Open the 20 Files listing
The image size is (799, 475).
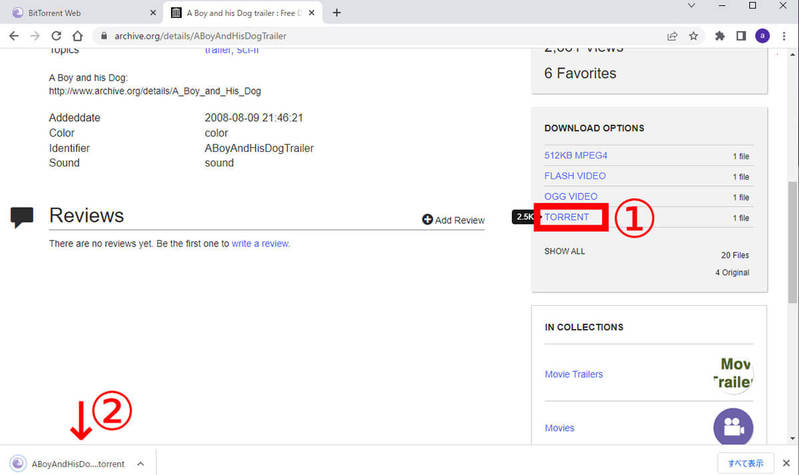tap(735, 255)
